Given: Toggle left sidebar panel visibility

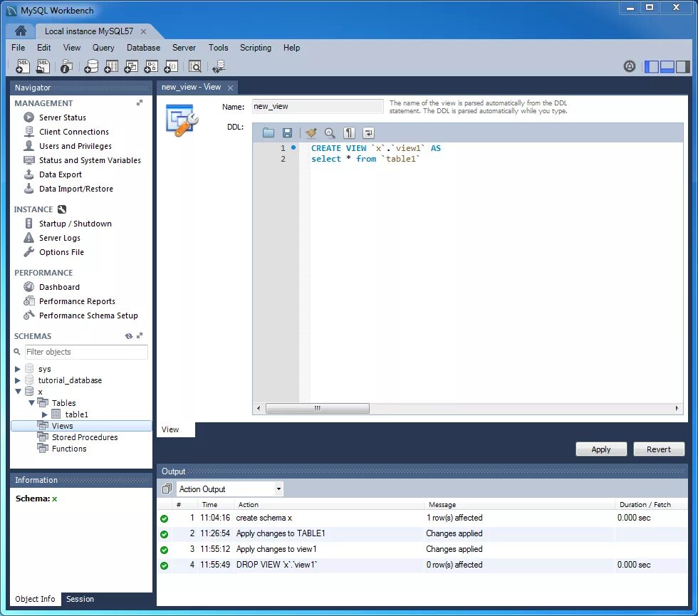Looking at the screenshot, I should [651, 67].
